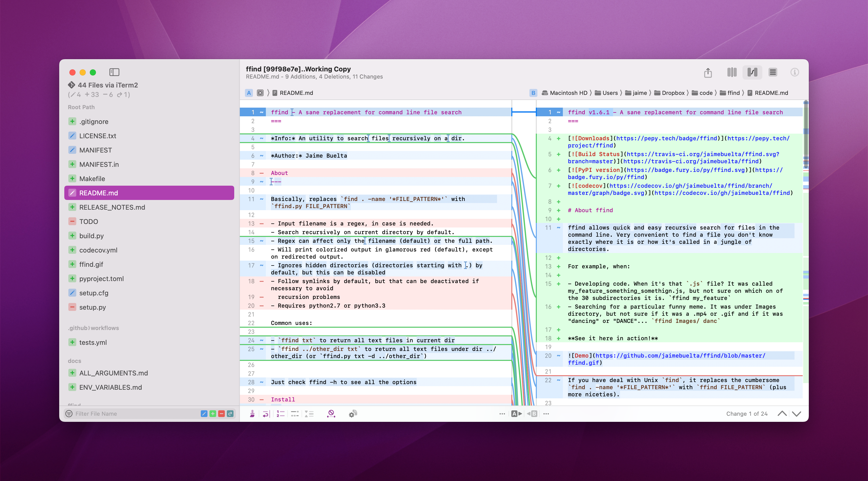Open the info inspector
868x481 pixels.
click(795, 72)
